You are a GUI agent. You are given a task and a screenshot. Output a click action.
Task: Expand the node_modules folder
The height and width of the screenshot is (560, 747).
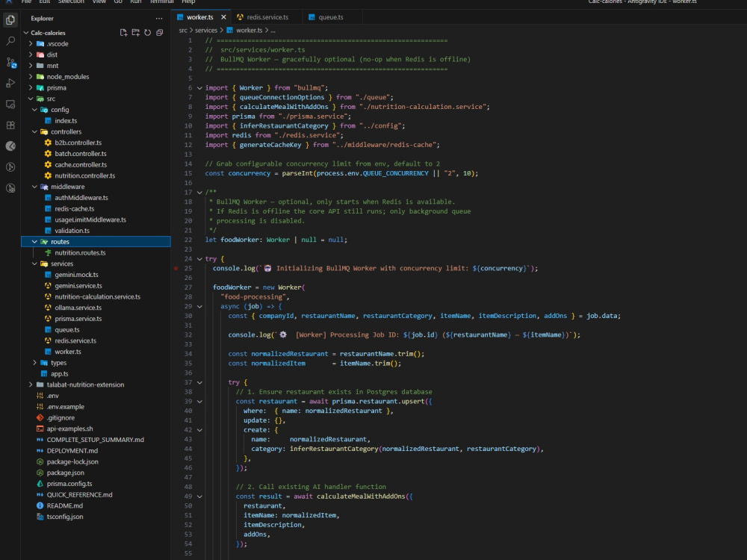31,77
